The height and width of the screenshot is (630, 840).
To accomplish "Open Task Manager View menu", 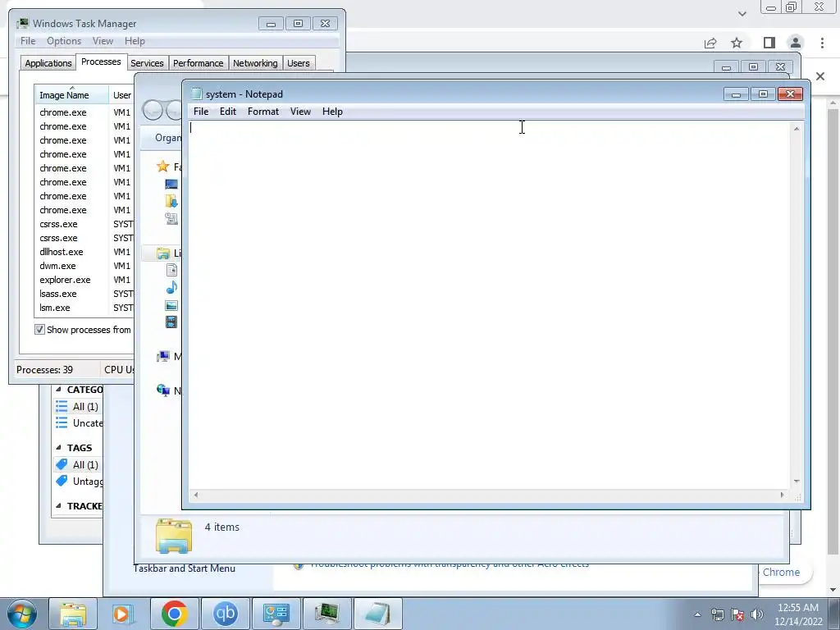I will pos(103,41).
